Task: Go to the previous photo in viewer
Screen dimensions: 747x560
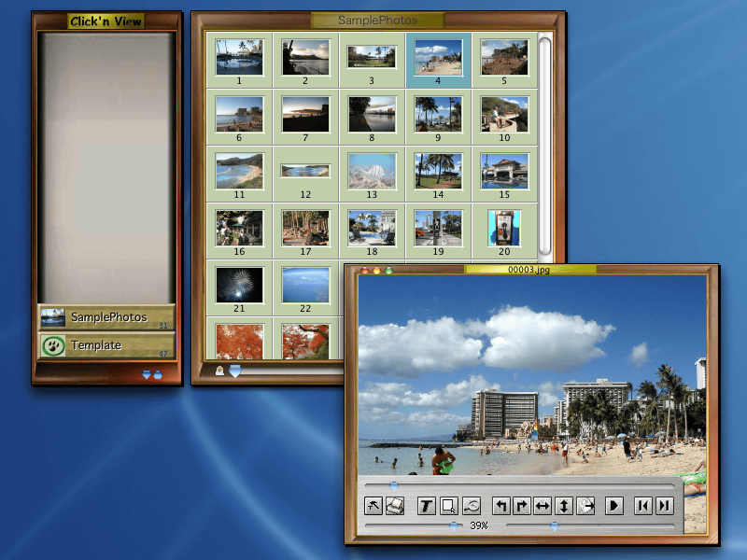Action: [643, 506]
